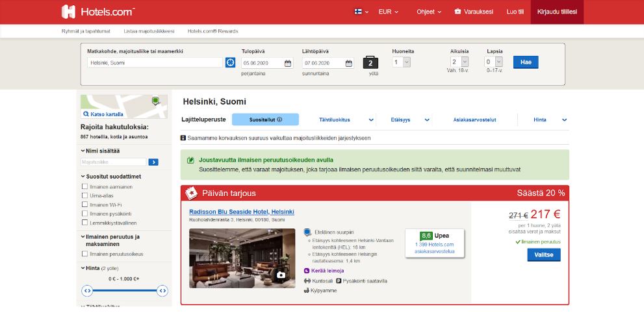The width and height of the screenshot is (644, 333).
Task: Check the Ilmainen Wi-Fi filter
Action: (84, 204)
